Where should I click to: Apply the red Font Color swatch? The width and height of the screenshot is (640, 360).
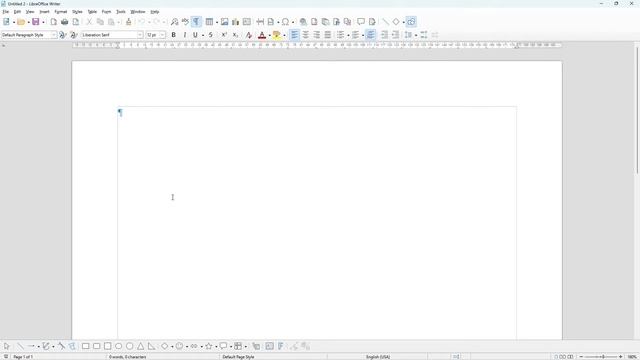(x=262, y=35)
